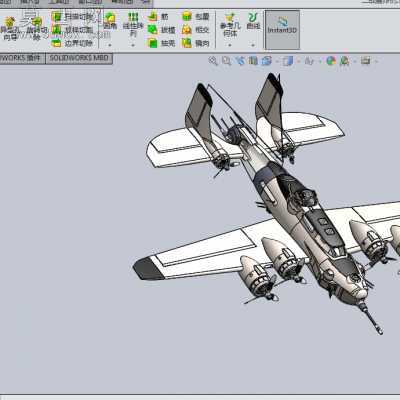Expand the Apply Scene dropdown arrow
Viewport: 400px width, 400px height.
(x=355, y=61)
